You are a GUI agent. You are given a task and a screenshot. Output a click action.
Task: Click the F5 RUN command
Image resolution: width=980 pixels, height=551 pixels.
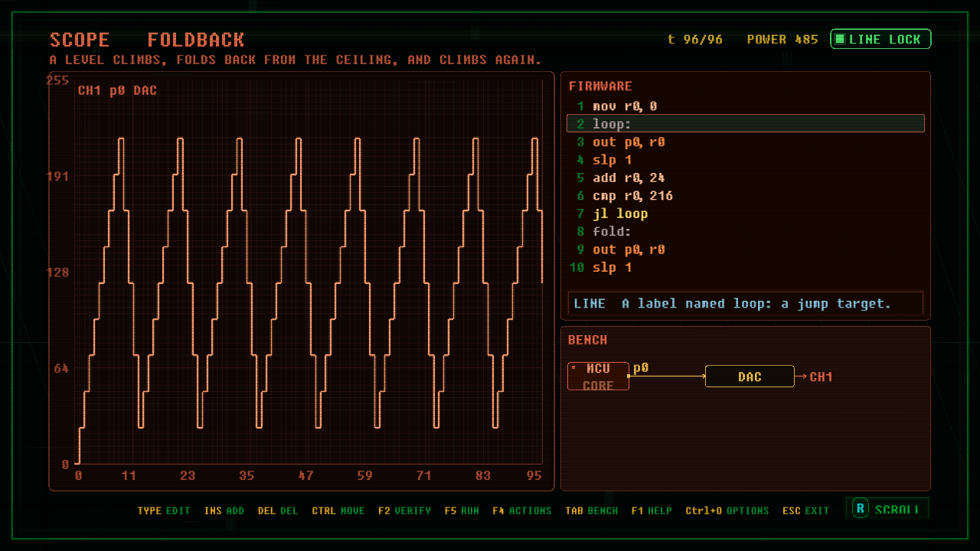pyautogui.click(x=462, y=510)
